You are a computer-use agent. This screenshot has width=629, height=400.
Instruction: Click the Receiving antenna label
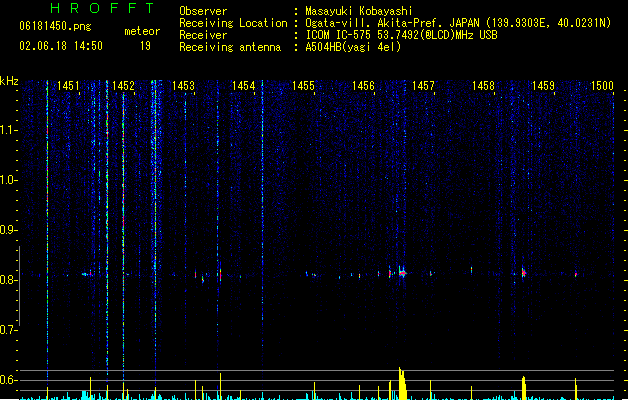coord(230,47)
